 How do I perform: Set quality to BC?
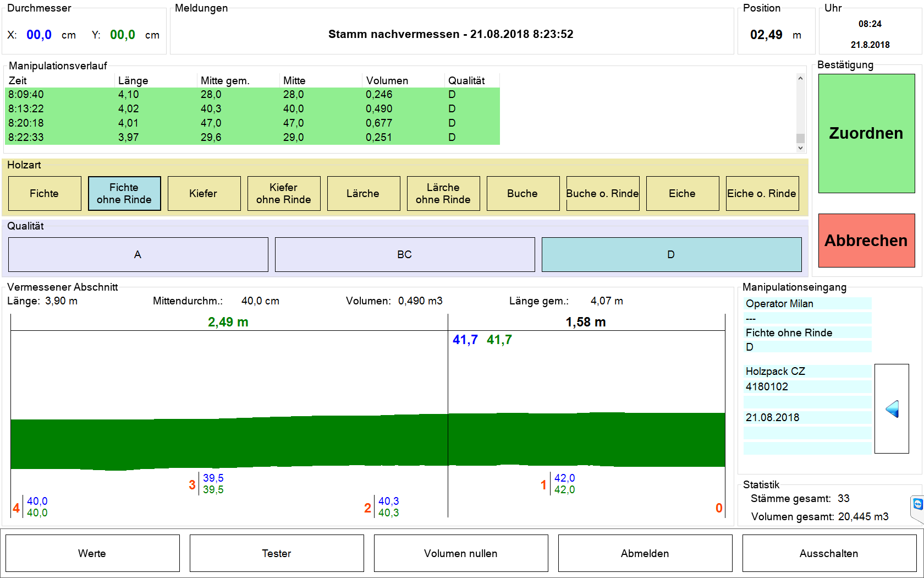point(405,254)
